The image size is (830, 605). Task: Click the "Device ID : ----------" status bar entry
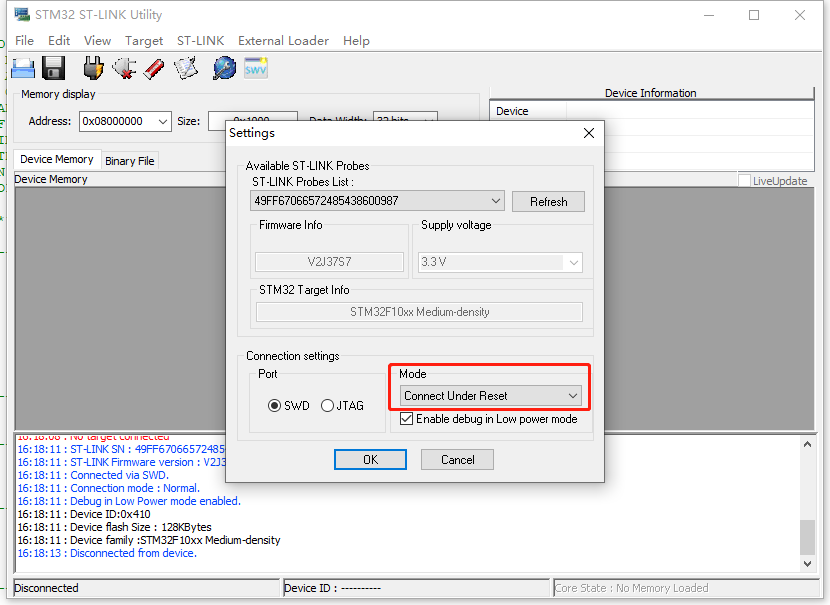coord(417,588)
